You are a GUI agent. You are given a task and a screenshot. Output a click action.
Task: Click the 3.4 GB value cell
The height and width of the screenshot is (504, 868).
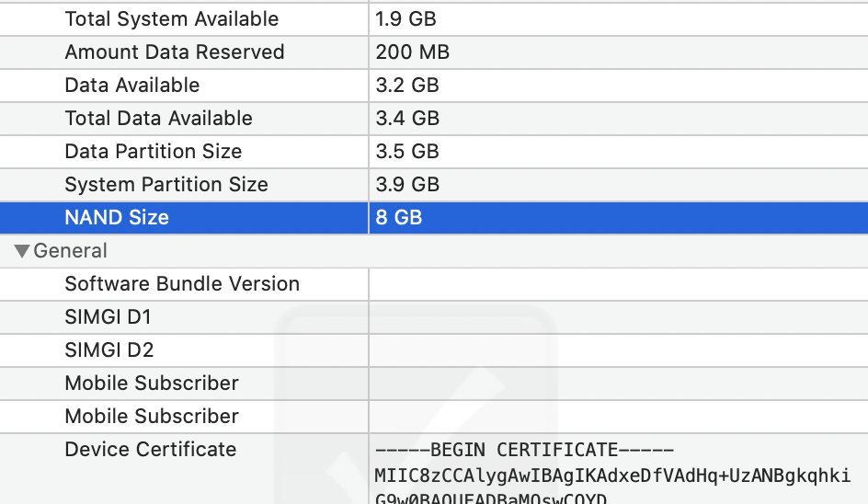[407, 119]
